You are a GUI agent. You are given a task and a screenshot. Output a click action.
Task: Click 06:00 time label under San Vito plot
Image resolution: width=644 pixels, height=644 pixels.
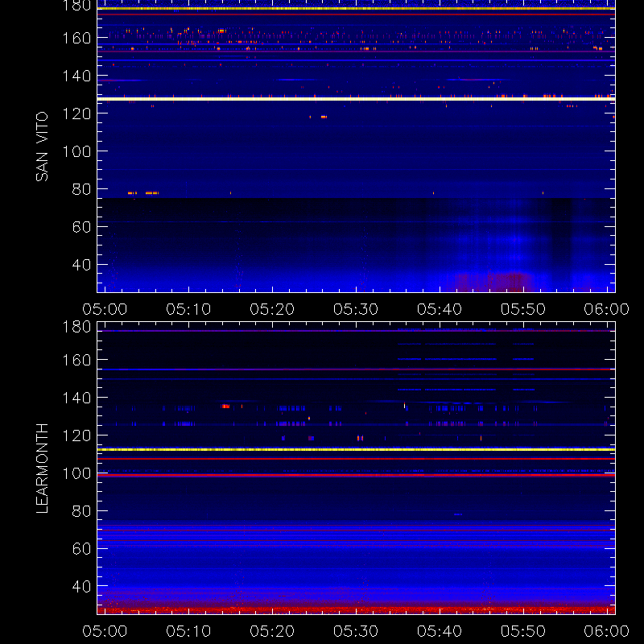[x=607, y=309]
